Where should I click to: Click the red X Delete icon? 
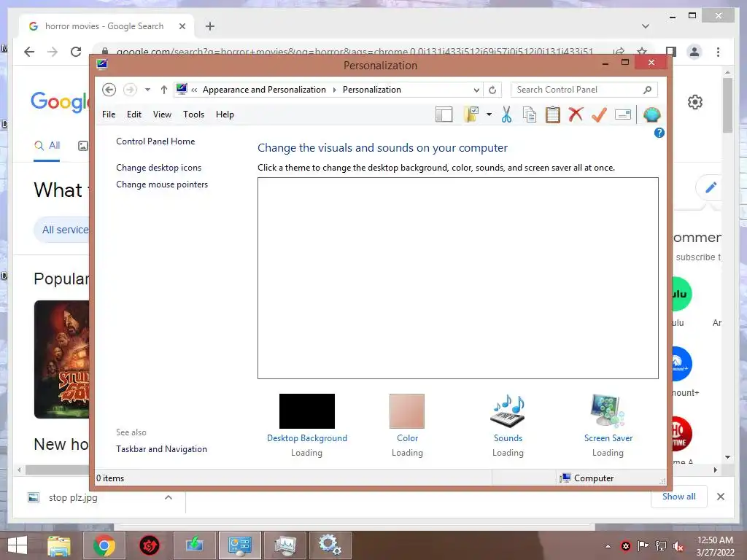(x=576, y=114)
